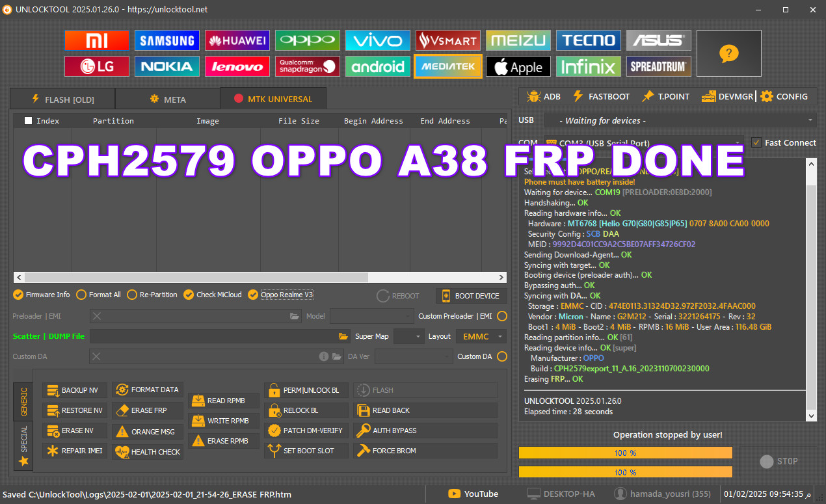Clear the Custom DA field X icon
The image size is (826, 504).
(97, 356)
